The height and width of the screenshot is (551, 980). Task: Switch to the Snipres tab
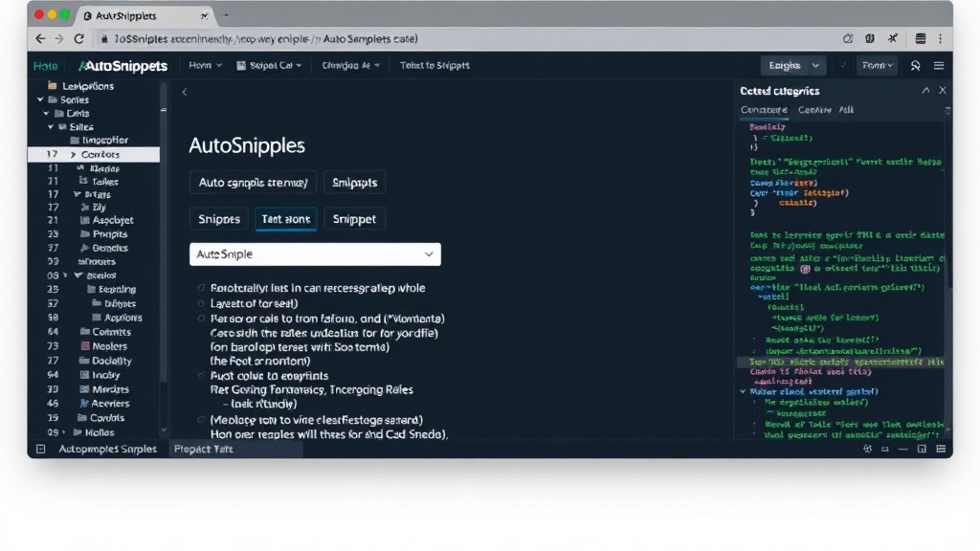tap(219, 219)
